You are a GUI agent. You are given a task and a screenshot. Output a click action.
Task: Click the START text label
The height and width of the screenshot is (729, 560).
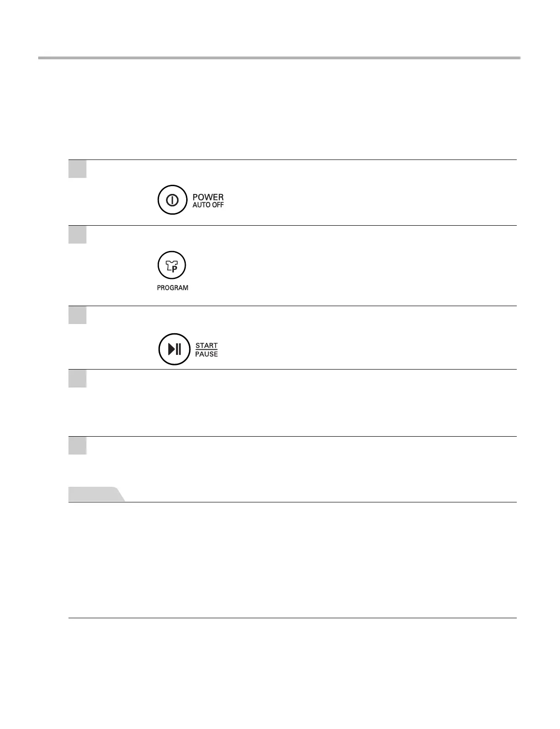tap(206, 345)
